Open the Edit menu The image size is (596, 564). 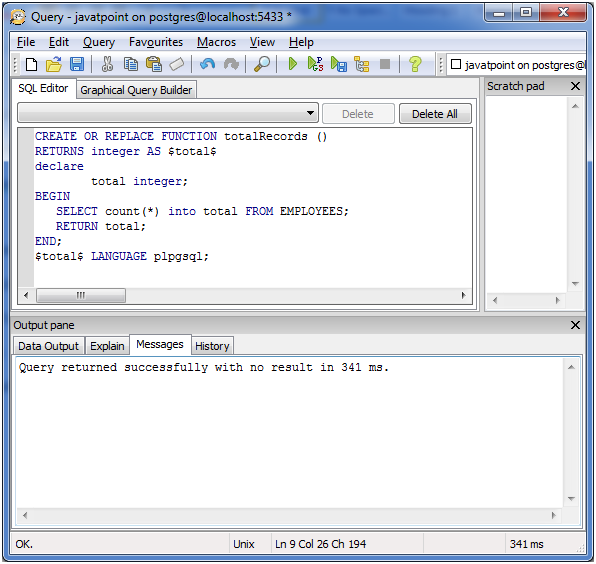(59, 42)
